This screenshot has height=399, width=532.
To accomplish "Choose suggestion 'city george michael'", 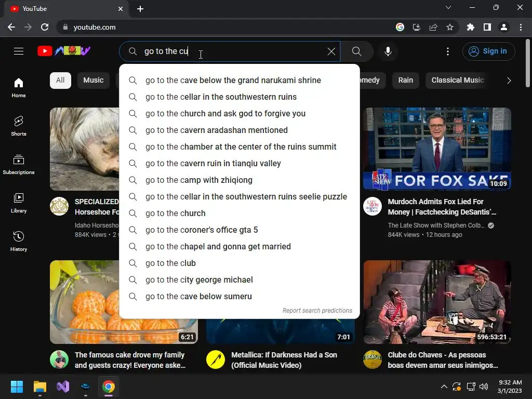I will (x=240, y=280).
